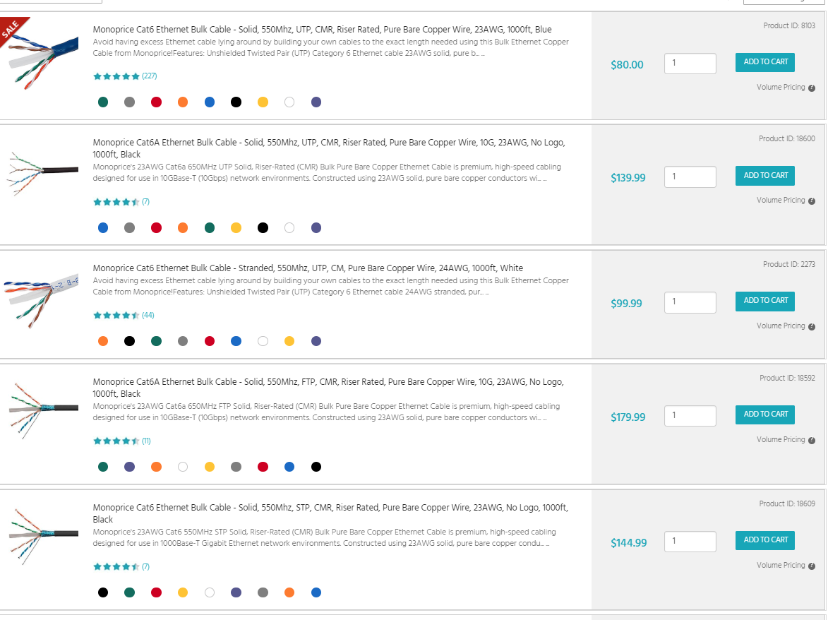840x620 pixels.
Task: Select white swatch for Product 18600 cable
Action: [289, 228]
